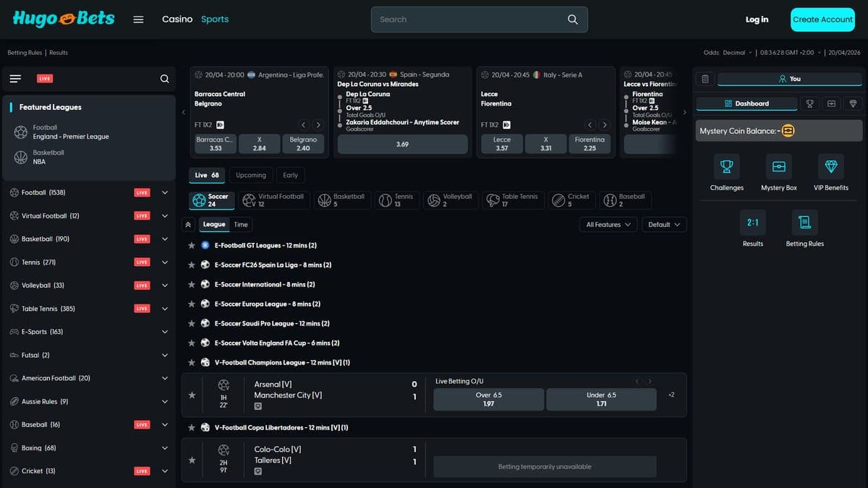Bet on Under 6.5 at 1.71
The width and height of the screenshot is (868, 488).
click(x=601, y=400)
